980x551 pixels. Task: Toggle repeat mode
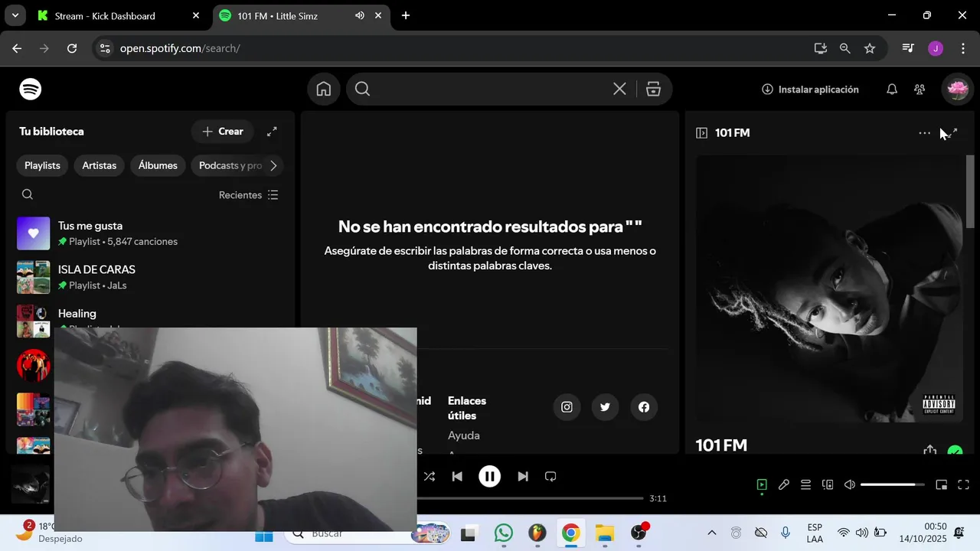click(550, 477)
